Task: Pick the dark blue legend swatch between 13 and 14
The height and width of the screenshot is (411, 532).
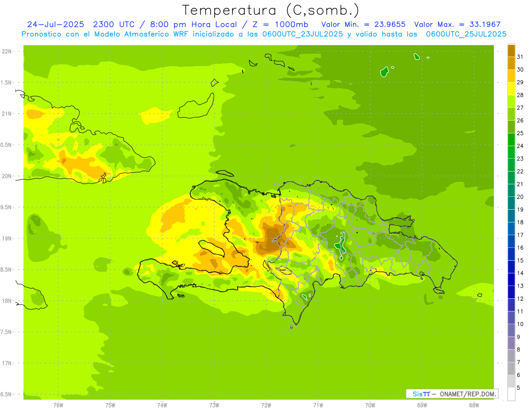Action: 511,279
